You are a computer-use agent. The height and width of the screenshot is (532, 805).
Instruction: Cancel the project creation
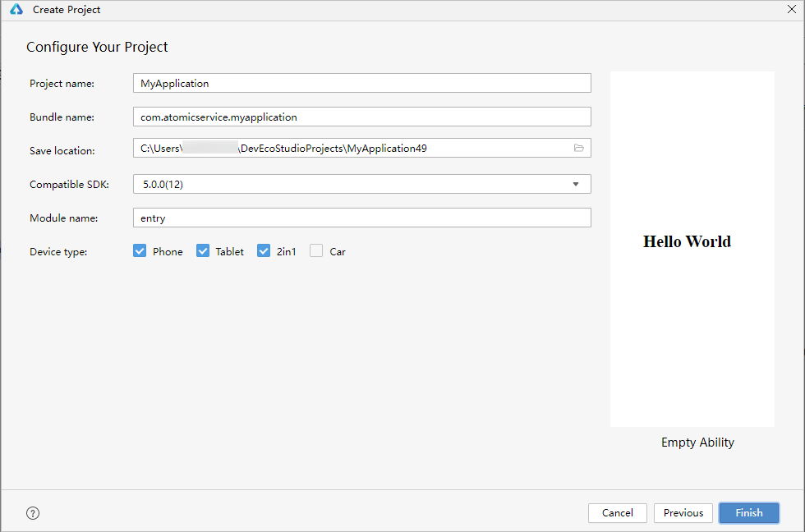[617, 513]
